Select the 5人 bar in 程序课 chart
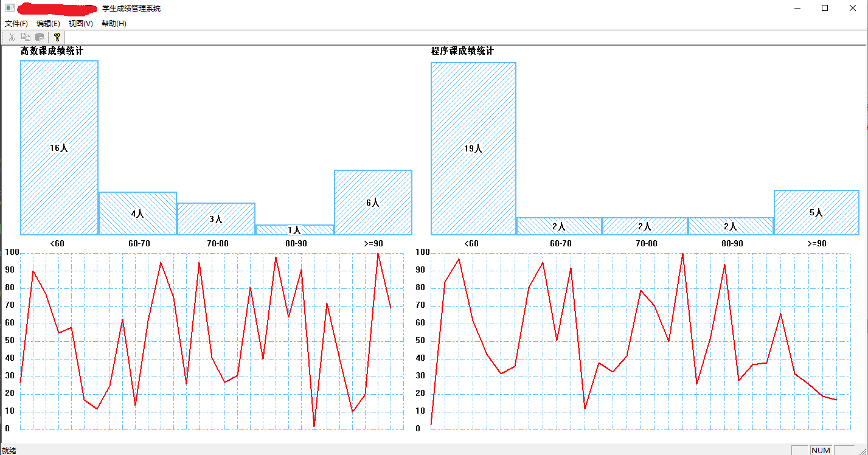868x455 pixels. (816, 212)
